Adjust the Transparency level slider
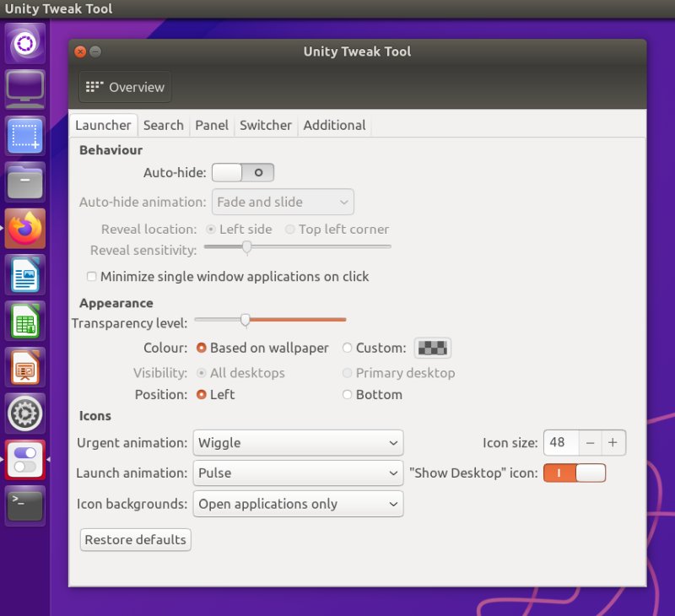 tap(246, 320)
